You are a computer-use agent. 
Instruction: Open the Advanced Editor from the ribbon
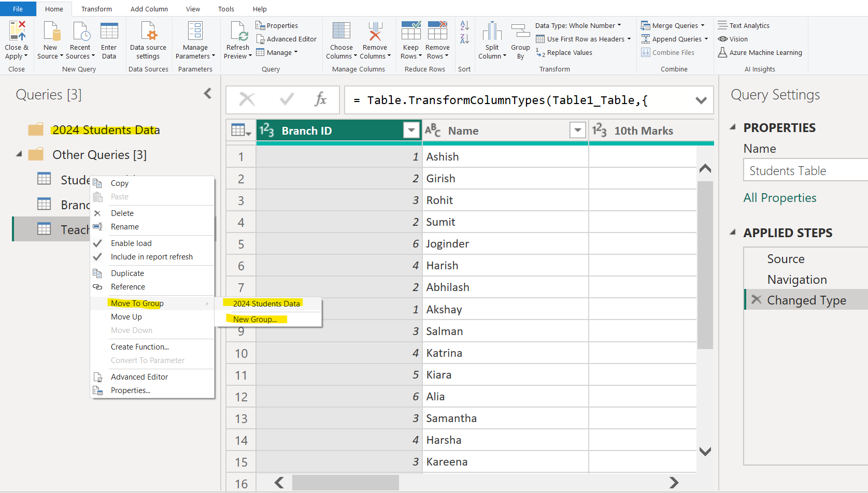pyautogui.click(x=287, y=38)
